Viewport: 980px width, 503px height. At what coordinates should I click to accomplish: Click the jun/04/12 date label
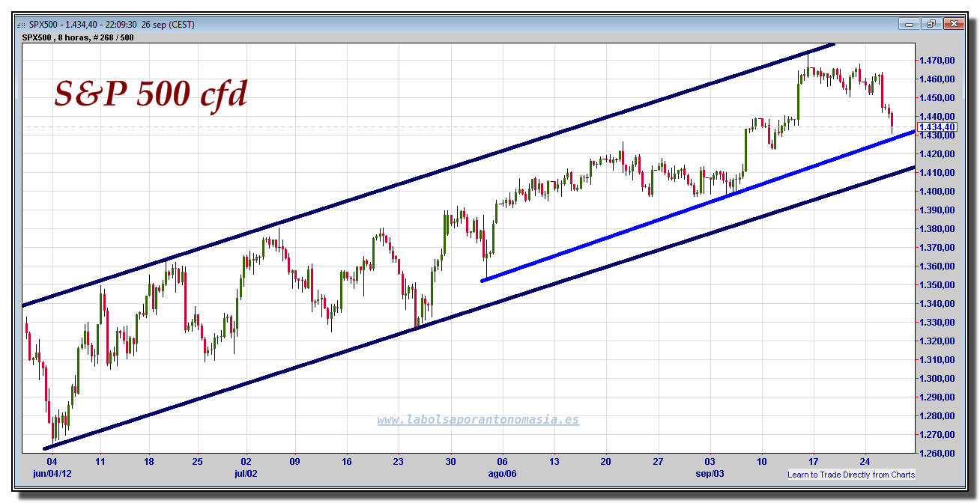coord(51,473)
